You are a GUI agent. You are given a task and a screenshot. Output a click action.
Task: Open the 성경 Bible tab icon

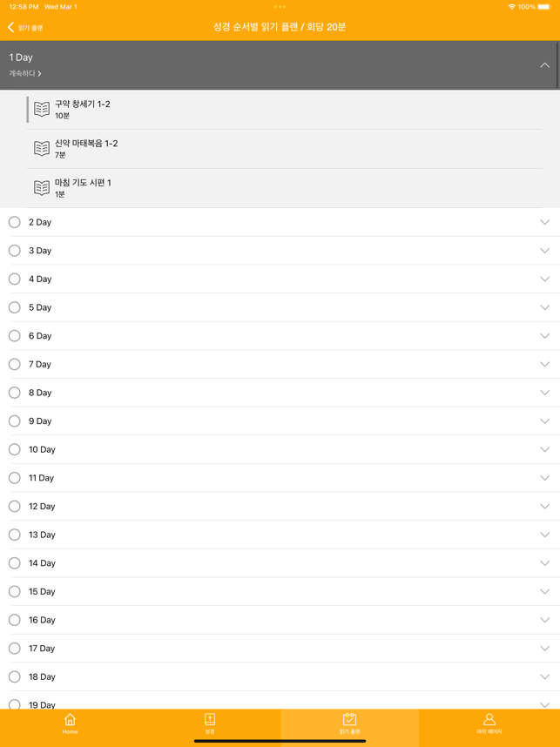pos(210,719)
